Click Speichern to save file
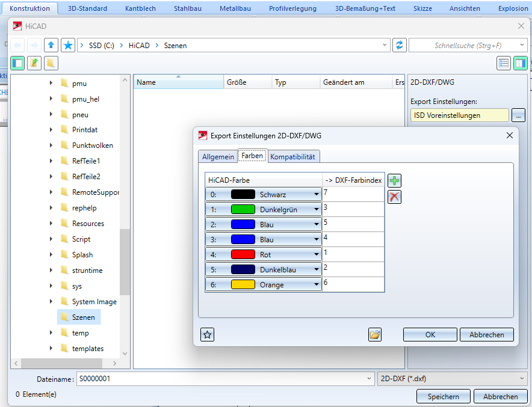Screen dimensions: 532x407 click(x=444, y=397)
